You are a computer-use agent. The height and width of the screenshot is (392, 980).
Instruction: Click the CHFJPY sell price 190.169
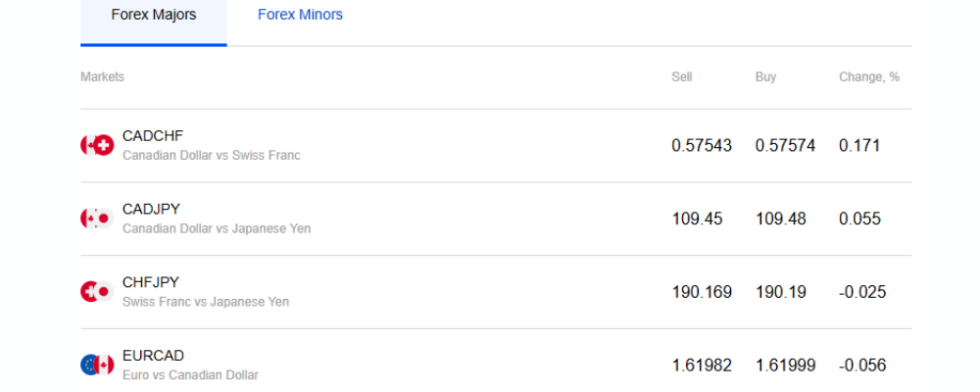tap(702, 292)
